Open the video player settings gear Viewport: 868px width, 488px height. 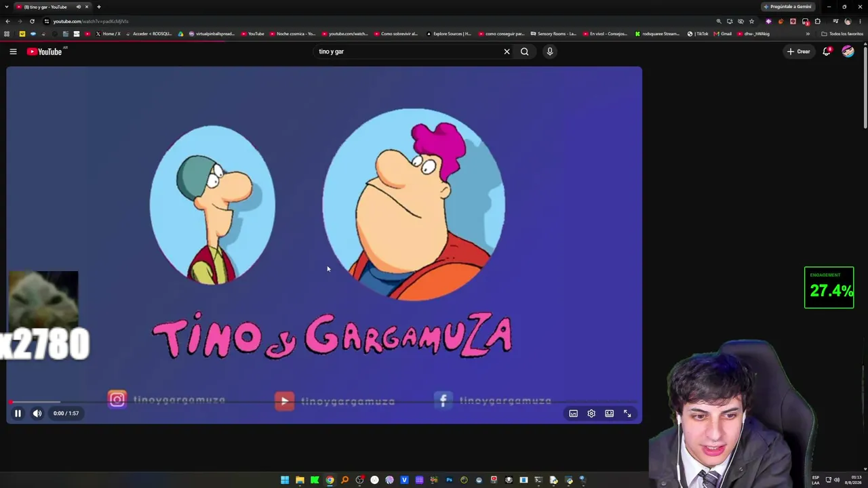[591, 413]
